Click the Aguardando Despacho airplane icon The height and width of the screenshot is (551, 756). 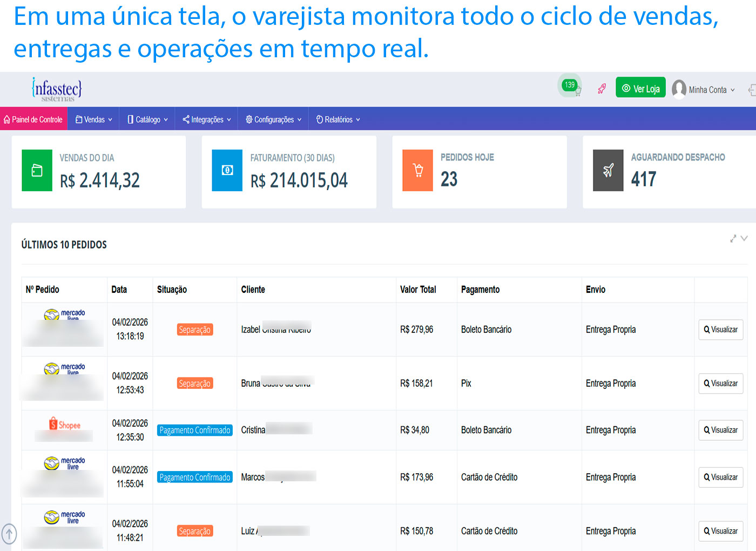pos(608,171)
